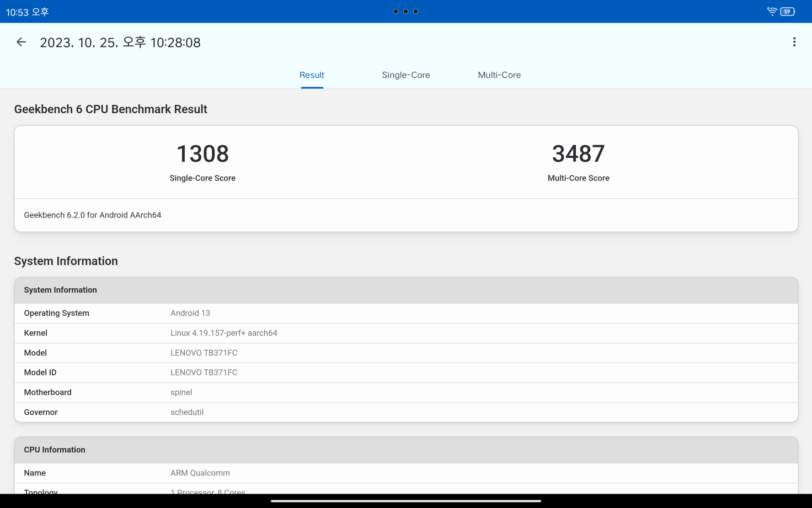Screen dimensions: 812x508
Task: Switch to the Single-Core tab
Action: pos(406,75)
